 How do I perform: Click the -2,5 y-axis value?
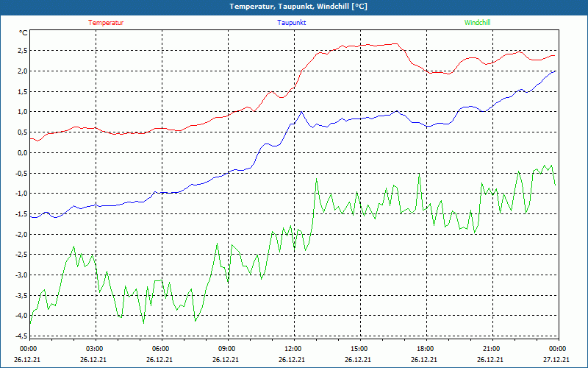(x=21, y=255)
